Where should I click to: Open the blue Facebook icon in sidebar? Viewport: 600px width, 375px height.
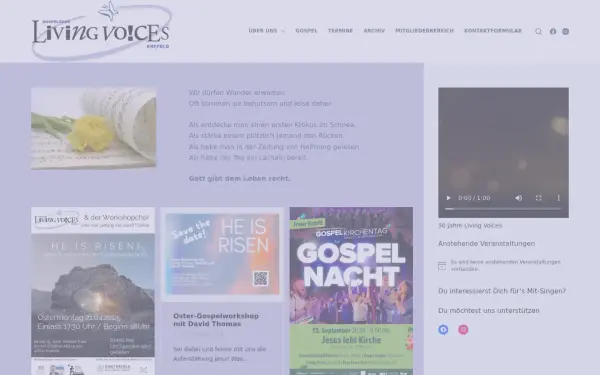coord(443,329)
